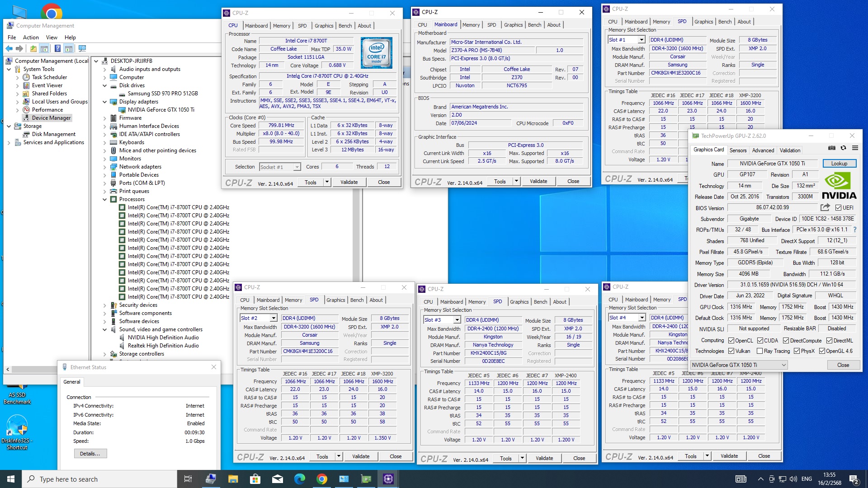Toggle the Vulkan checkbox
The width and height of the screenshot is (868, 488).
tap(731, 351)
